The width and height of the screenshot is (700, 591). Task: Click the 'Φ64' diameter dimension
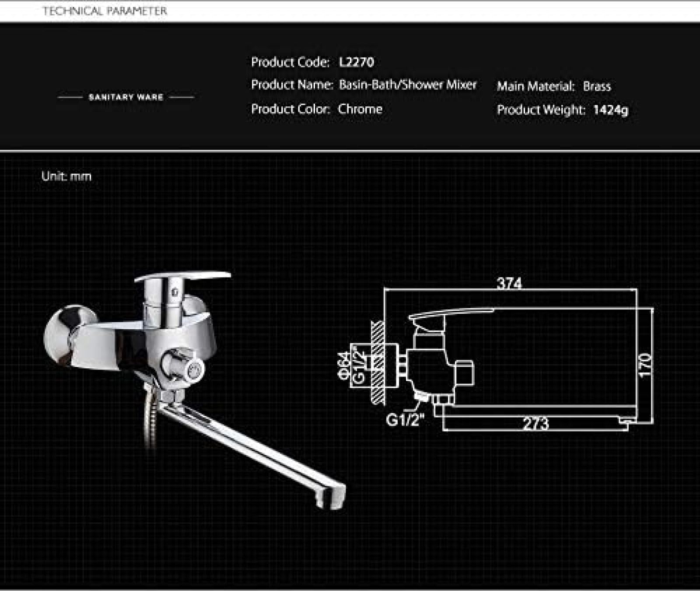coord(344,366)
